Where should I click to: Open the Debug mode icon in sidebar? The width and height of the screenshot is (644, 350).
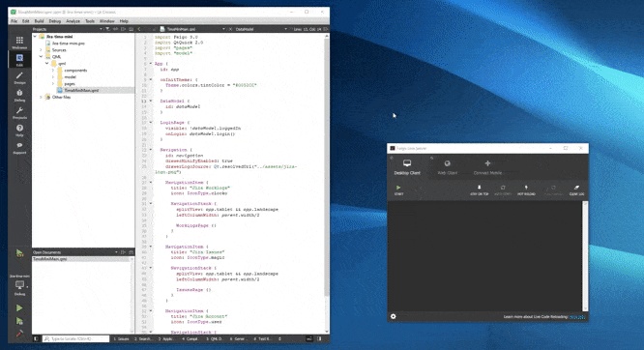(x=19, y=96)
